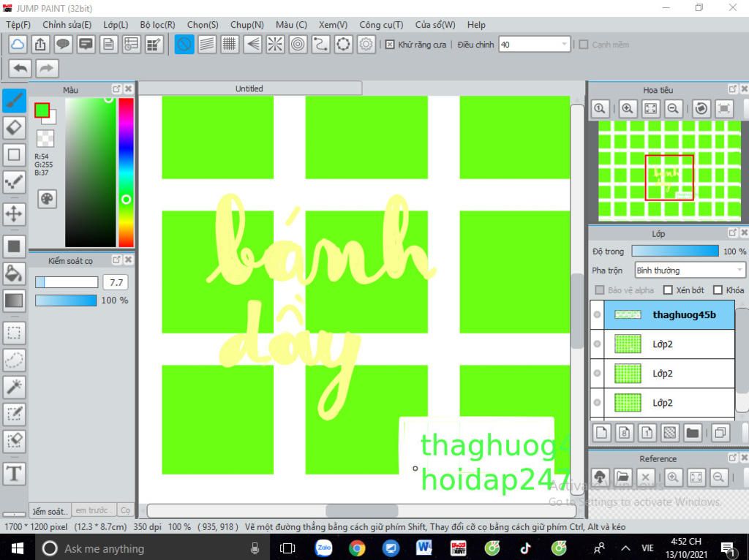This screenshot has height=560, width=749.
Task: Pick a shade in the color square
Action: point(90,173)
